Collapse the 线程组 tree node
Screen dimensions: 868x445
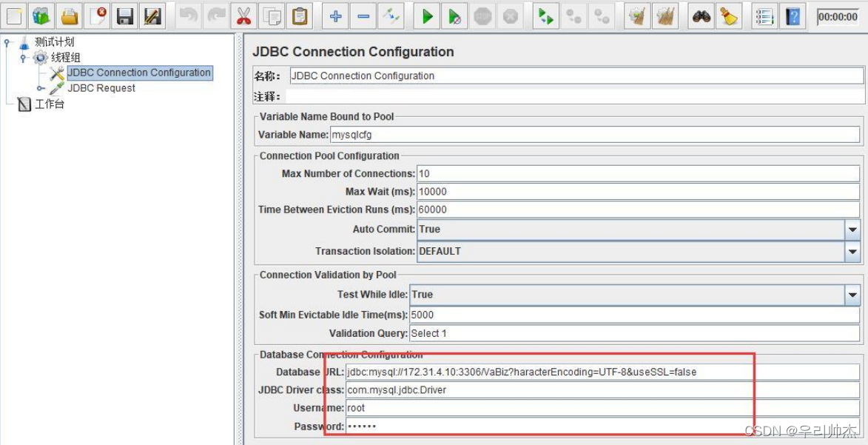23,57
